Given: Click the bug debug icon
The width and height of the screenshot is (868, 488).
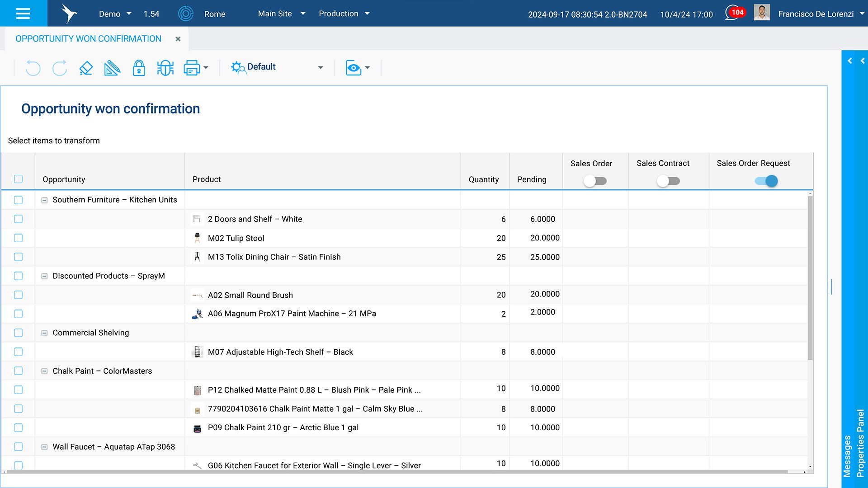Looking at the screenshot, I should (x=165, y=68).
